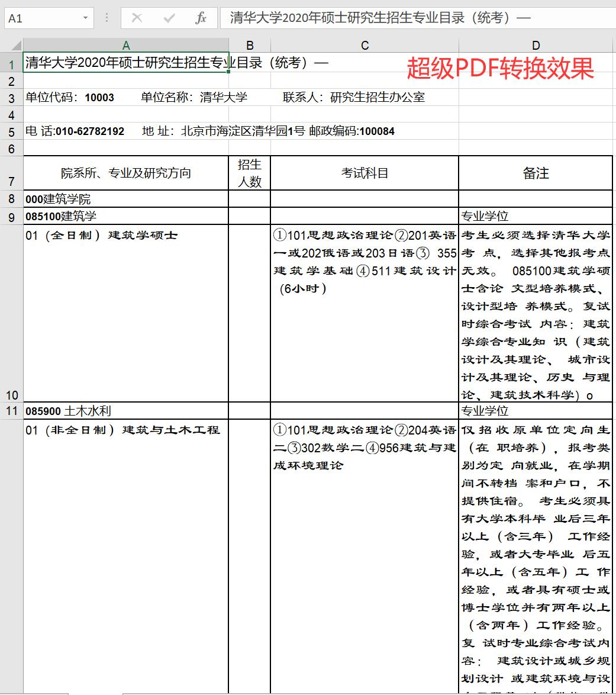Click header cell 考试科目
Viewport: 616px width, 695px height.
point(365,173)
